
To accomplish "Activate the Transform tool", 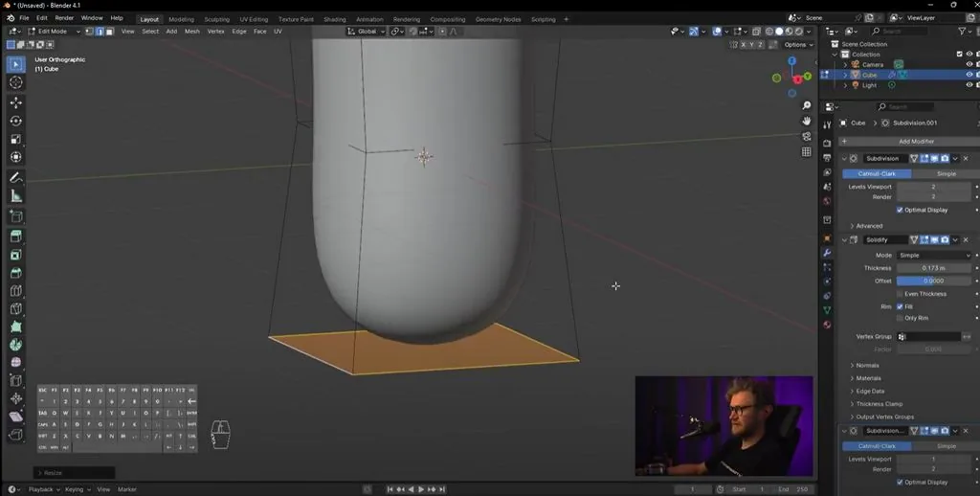I will 15,157.
